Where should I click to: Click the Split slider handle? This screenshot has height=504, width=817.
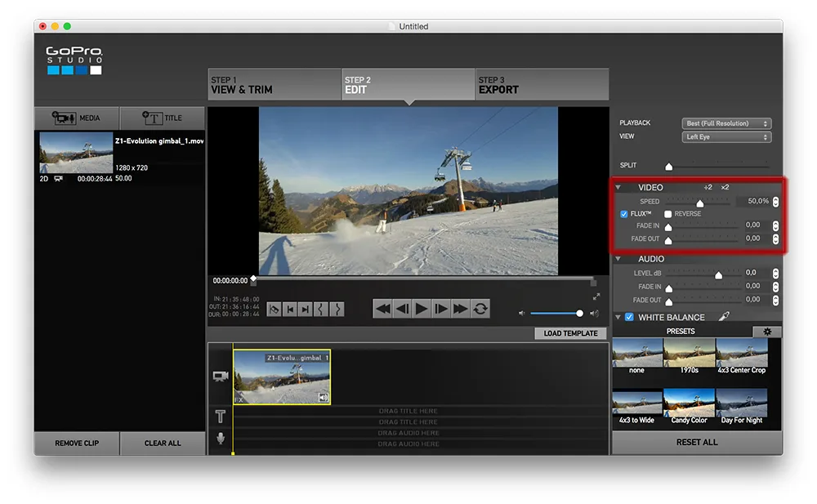click(668, 167)
